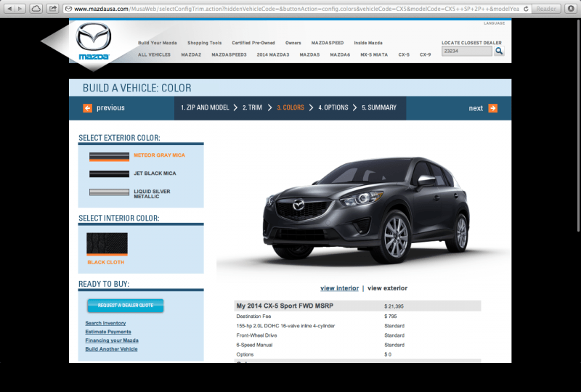The image size is (581, 392).
Task: Open the Search Inventory link
Action: click(105, 323)
